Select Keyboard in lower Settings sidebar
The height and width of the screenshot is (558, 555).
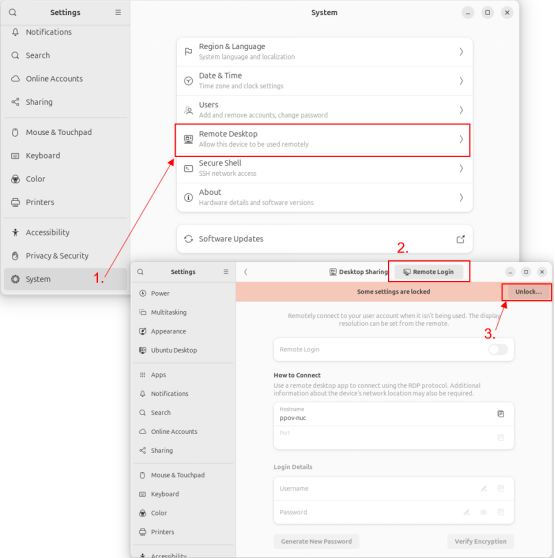[184, 494]
